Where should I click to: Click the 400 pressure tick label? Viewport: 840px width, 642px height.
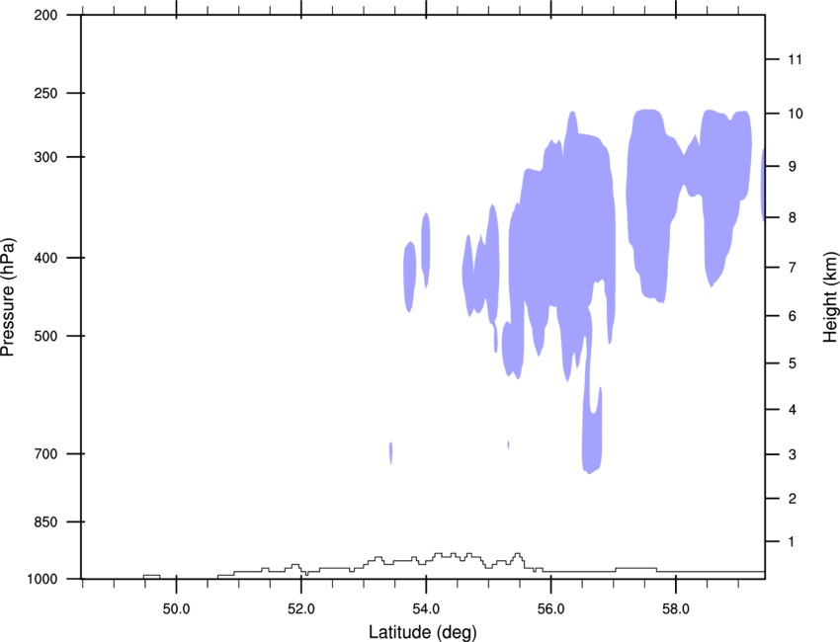(x=45, y=258)
